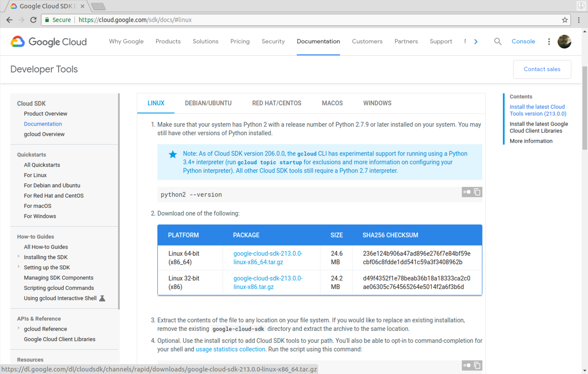The height and width of the screenshot is (374, 588).
Task: Expand the Setting up the SDK section
Action: tap(19, 267)
